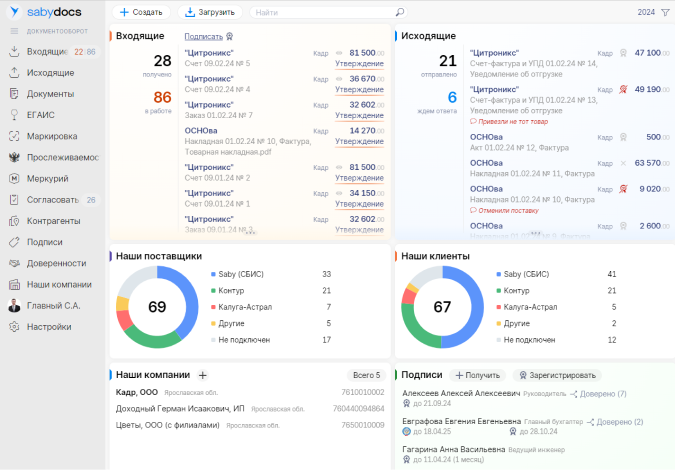The width and height of the screenshot is (675, 470).
Task: Click the Создать button
Action: coord(141,12)
